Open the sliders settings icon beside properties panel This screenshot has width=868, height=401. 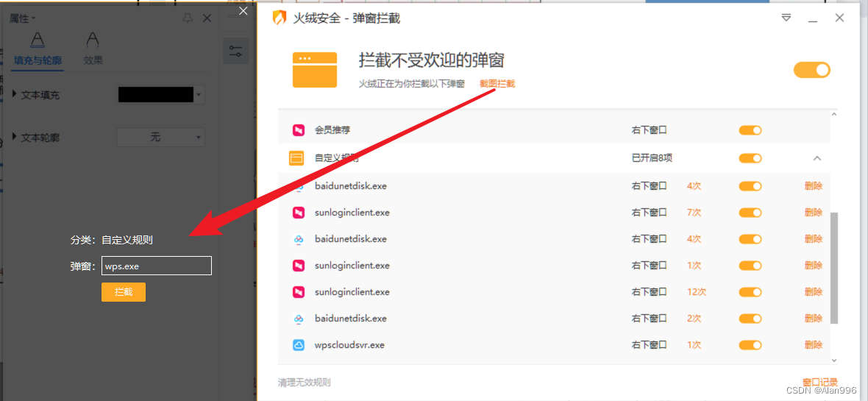tap(236, 51)
